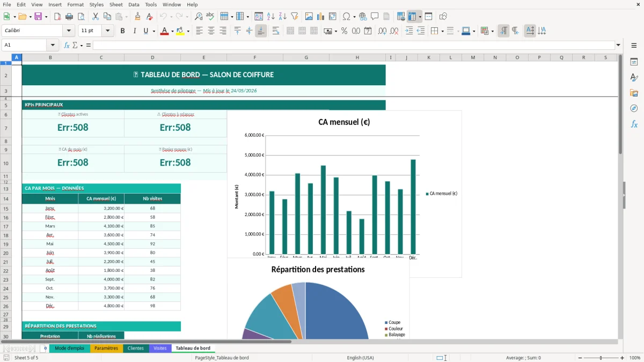Open the font name dropdown
The image size is (644, 362).
[70, 31]
